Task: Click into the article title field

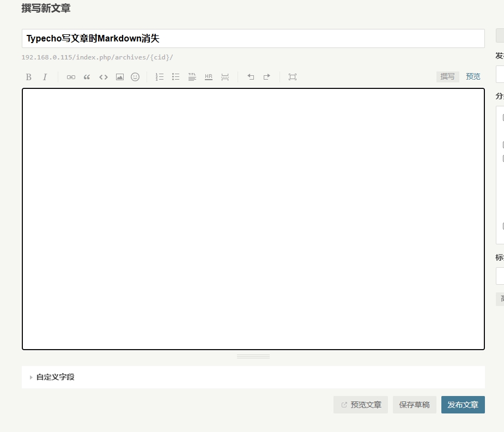Action: pos(253,39)
